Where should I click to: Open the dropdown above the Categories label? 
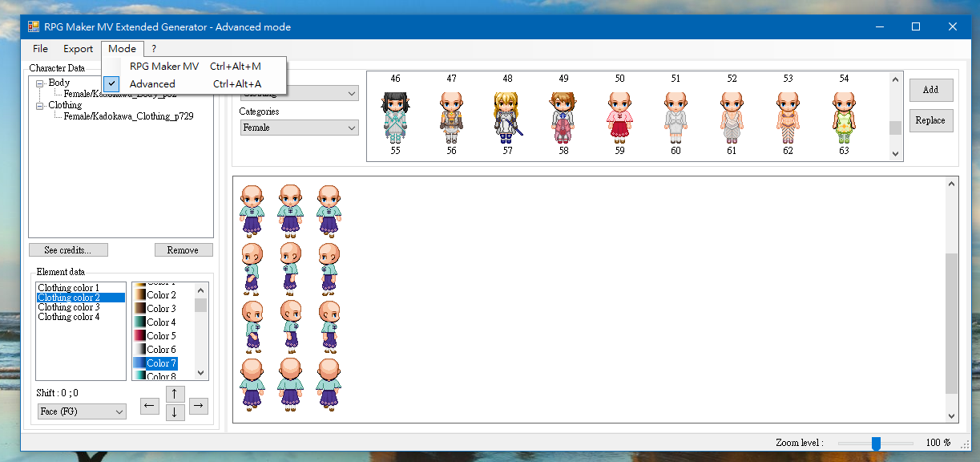[299, 93]
